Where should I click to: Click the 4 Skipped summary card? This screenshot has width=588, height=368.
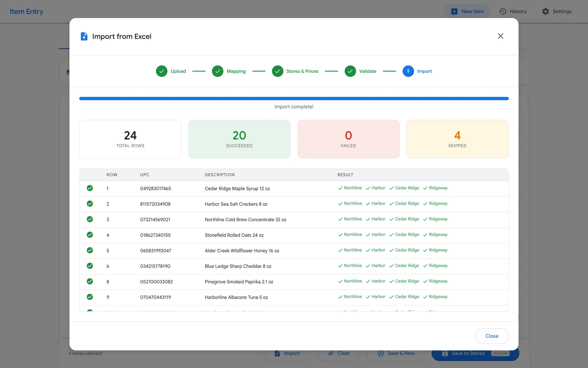457,139
